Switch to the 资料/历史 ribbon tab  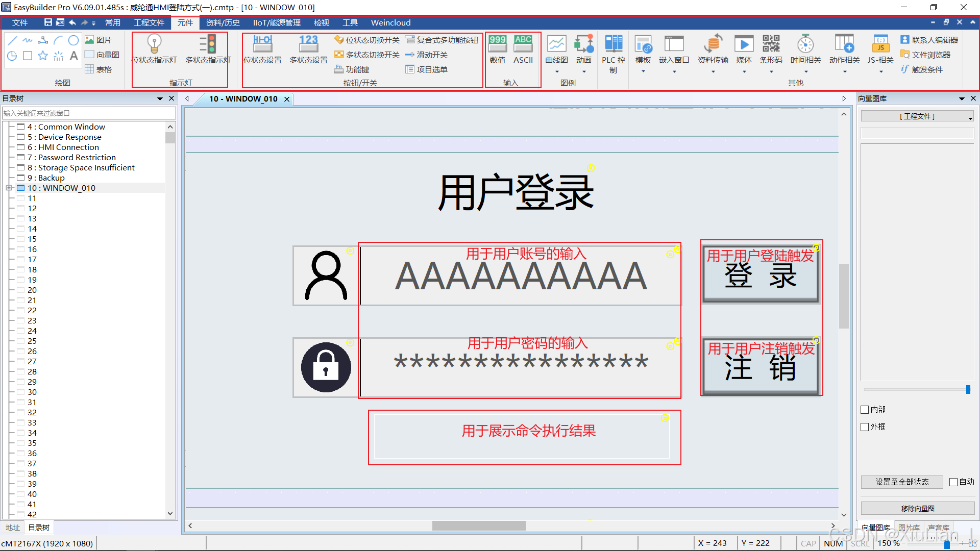pos(223,22)
